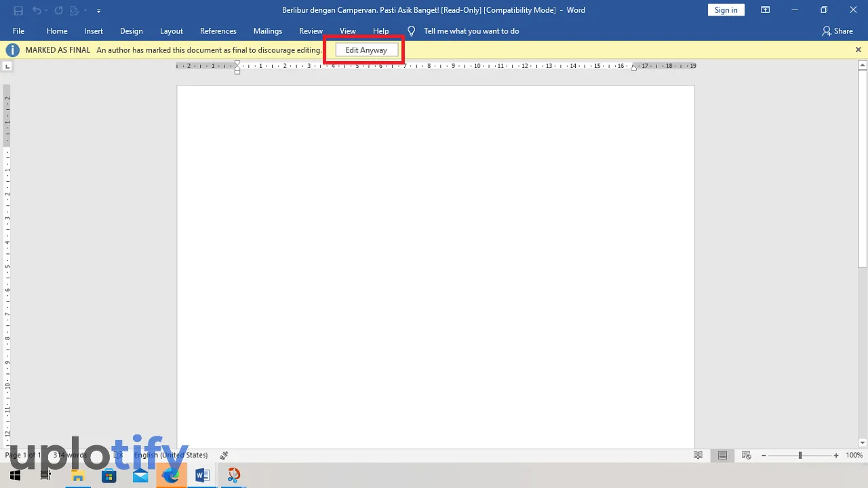
Task: Click the first line indent marker on ruler
Action: tap(237, 64)
